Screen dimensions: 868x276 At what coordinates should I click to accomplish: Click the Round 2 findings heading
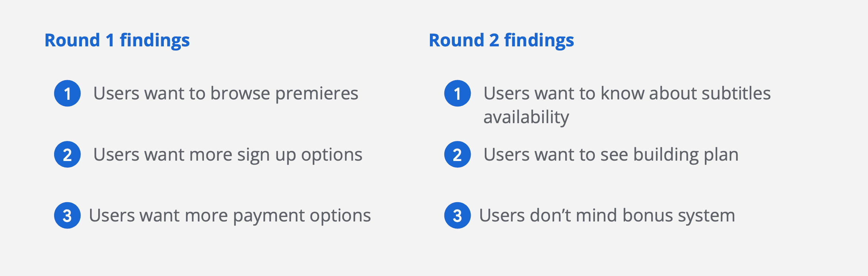pyautogui.click(x=501, y=40)
